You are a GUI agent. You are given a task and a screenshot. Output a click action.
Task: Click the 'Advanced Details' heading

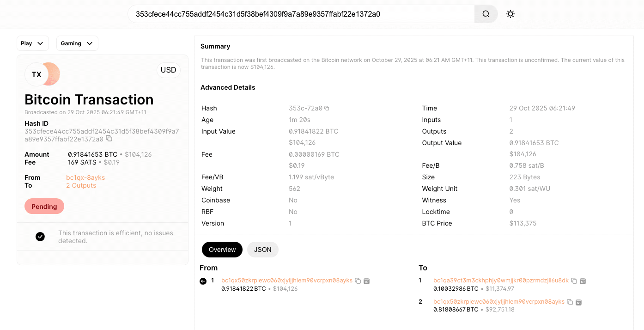(x=228, y=87)
